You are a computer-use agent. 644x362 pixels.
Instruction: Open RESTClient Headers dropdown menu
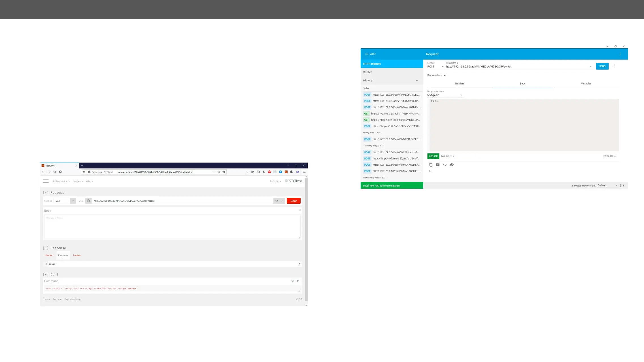point(78,181)
